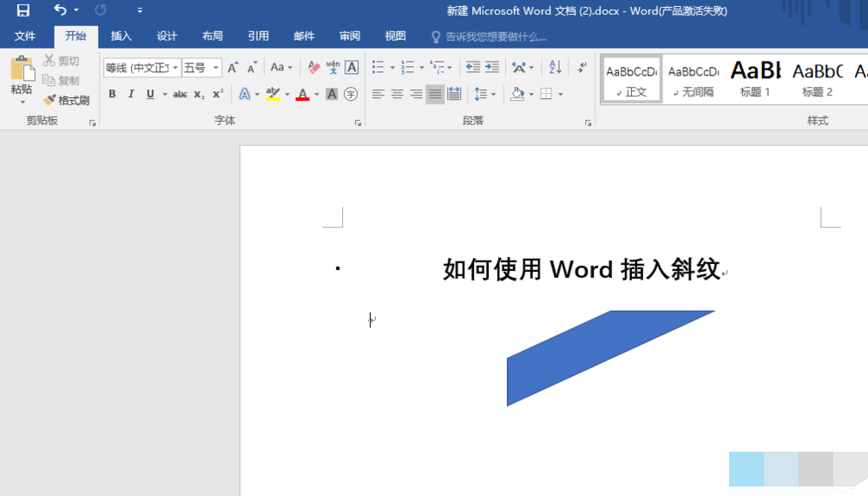The image size is (868, 496).
Task: Toggle strikethrough text formatting
Action: tap(180, 94)
